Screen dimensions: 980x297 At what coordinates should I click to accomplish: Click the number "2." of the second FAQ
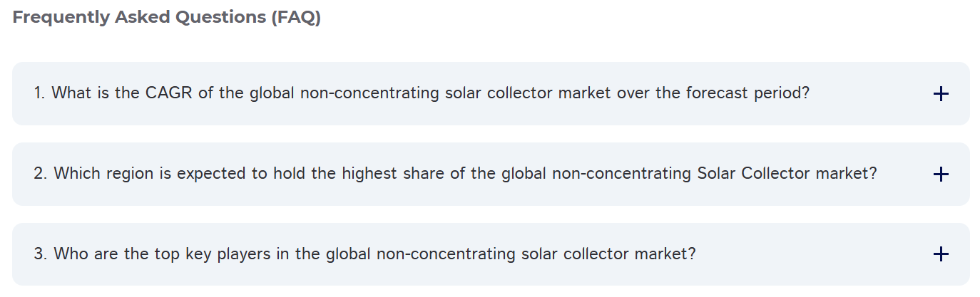[41, 174]
